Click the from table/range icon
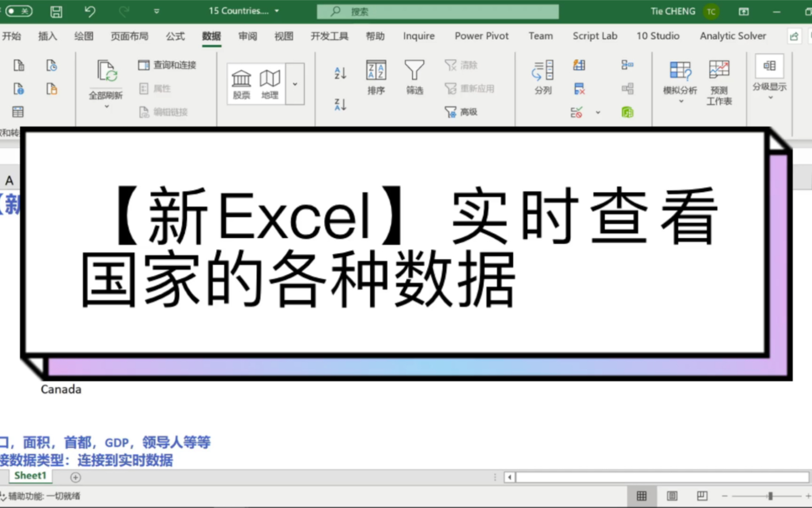Screen dimensions: 812x508 pyautogui.click(x=18, y=112)
